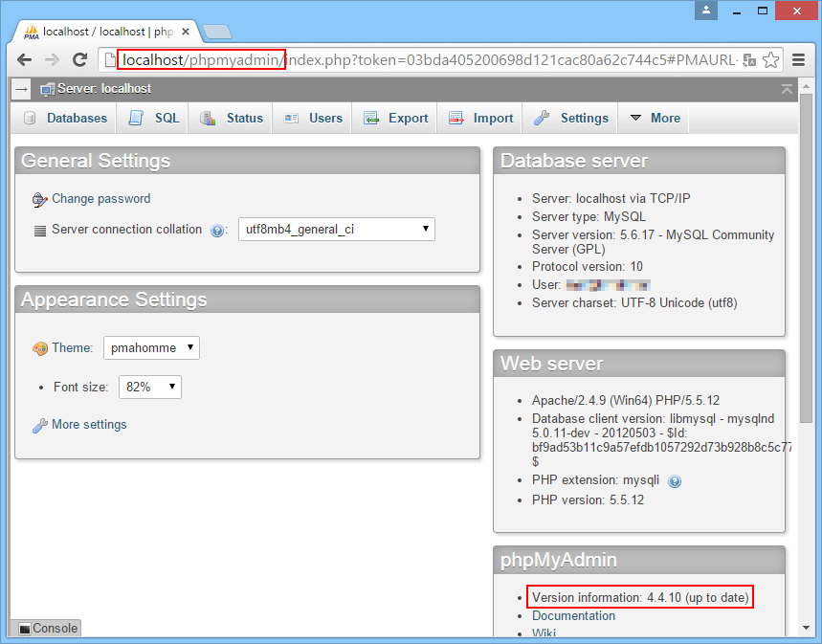The width and height of the screenshot is (822, 644).
Task: Open the Console bar button
Action: coord(47,628)
